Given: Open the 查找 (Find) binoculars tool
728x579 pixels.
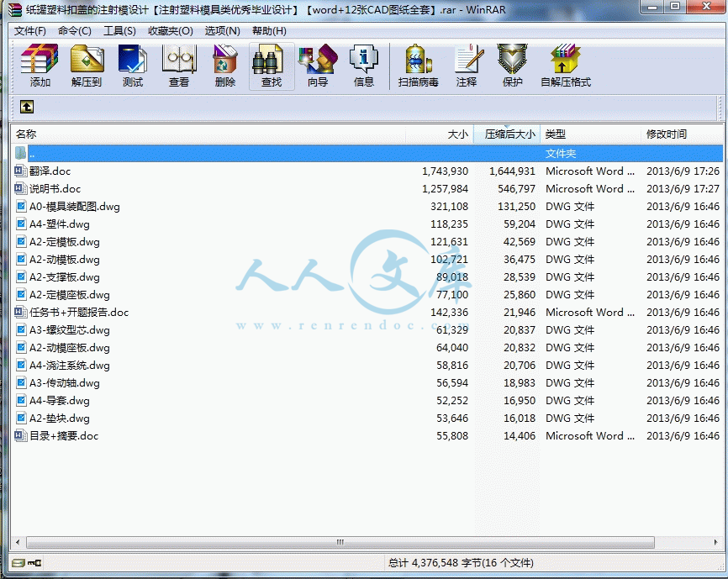Looking at the screenshot, I should pyautogui.click(x=272, y=66).
